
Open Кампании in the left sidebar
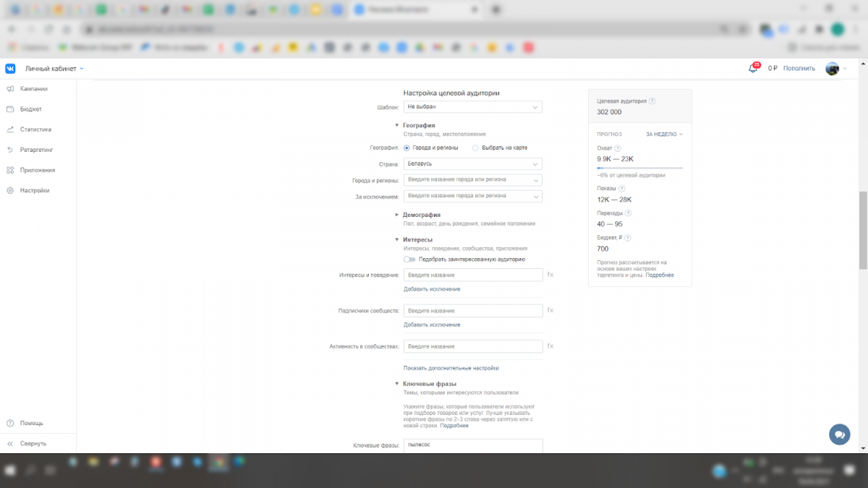click(x=33, y=89)
